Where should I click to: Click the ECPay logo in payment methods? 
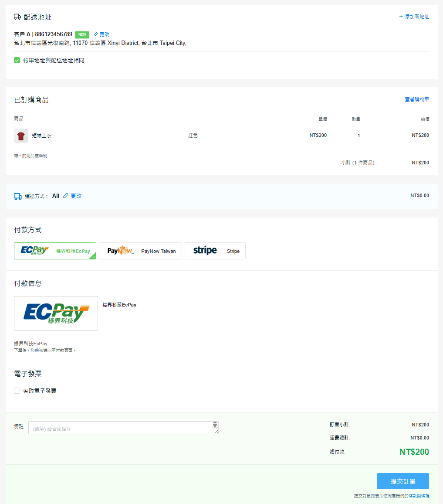tap(34, 251)
